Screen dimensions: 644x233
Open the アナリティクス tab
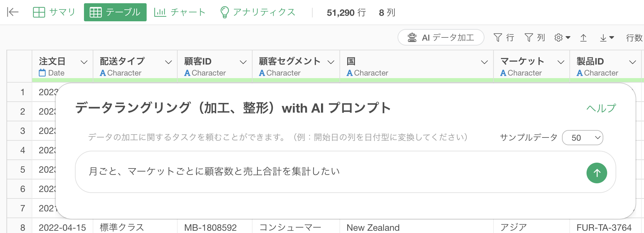point(258,12)
